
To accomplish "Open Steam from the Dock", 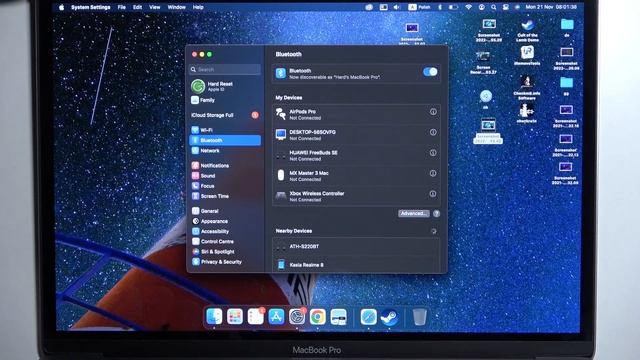I will [389, 316].
